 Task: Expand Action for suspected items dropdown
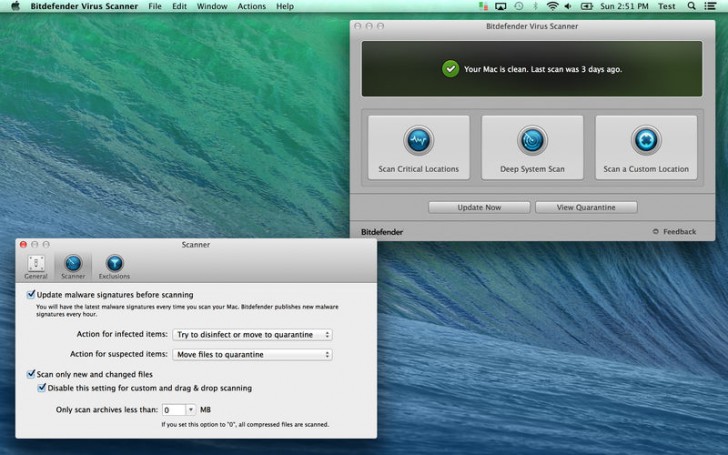click(252, 354)
